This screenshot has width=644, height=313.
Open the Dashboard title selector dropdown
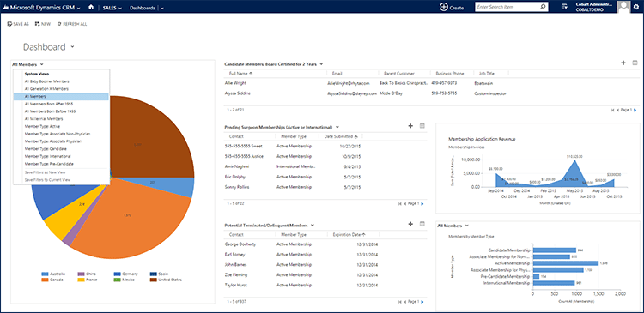coord(72,47)
